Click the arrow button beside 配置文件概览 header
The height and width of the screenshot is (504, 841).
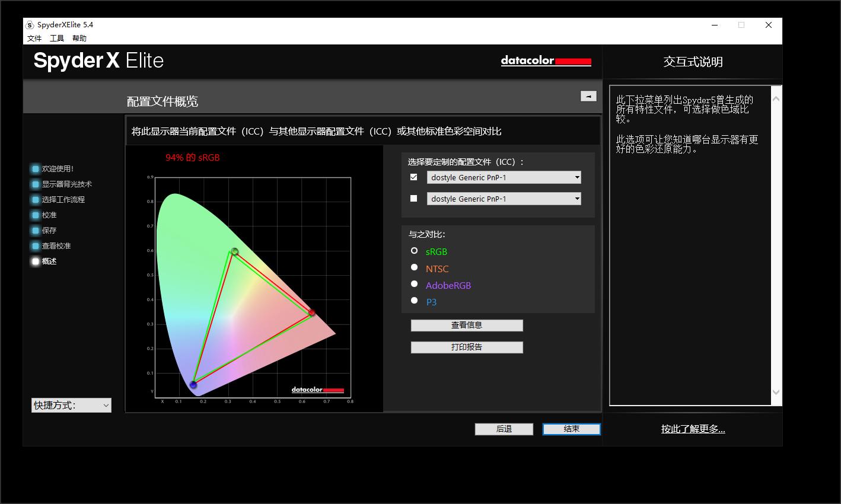pyautogui.click(x=588, y=96)
